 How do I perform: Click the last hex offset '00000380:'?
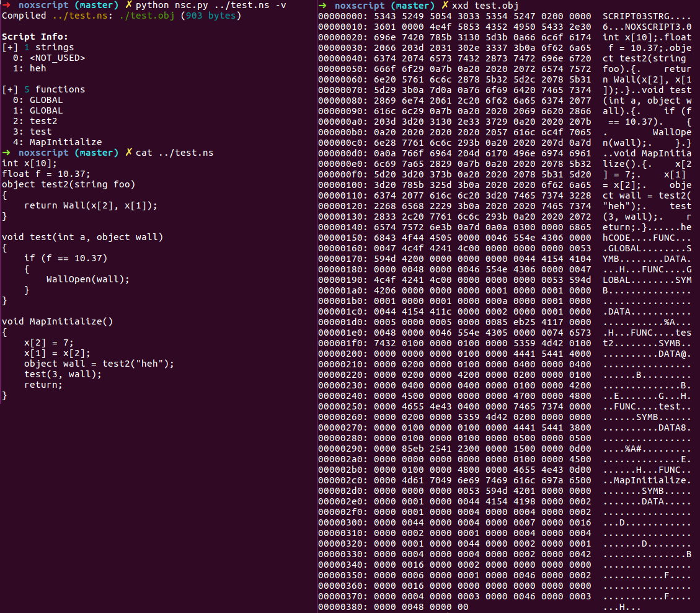343,606
